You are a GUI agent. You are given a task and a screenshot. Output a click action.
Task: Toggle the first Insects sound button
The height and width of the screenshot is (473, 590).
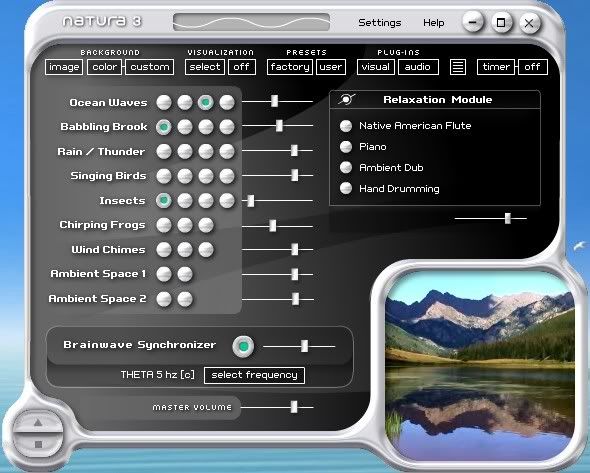click(164, 201)
